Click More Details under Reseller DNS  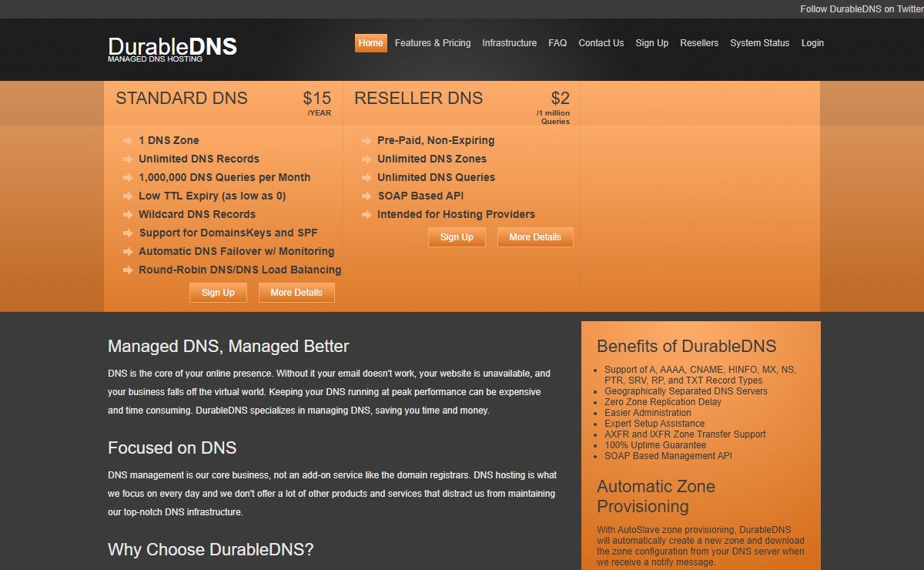[x=535, y=237]
